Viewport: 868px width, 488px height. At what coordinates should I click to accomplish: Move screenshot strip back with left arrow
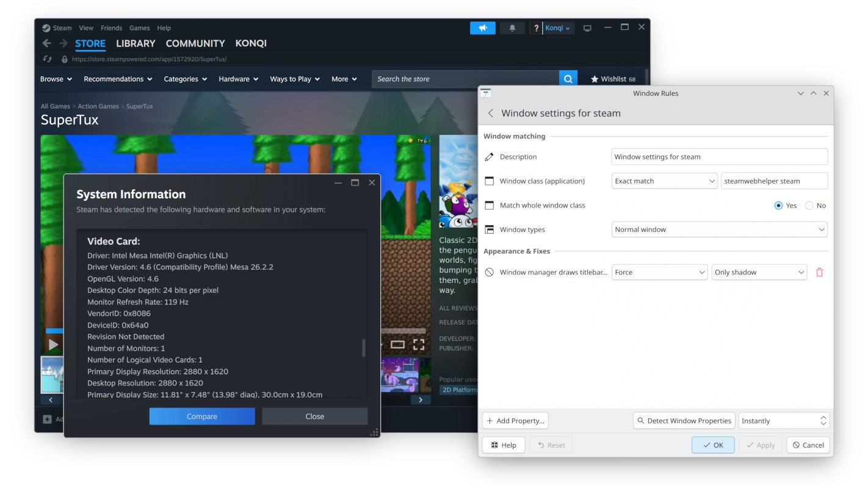pyautogui.click(x=51, y=400)
